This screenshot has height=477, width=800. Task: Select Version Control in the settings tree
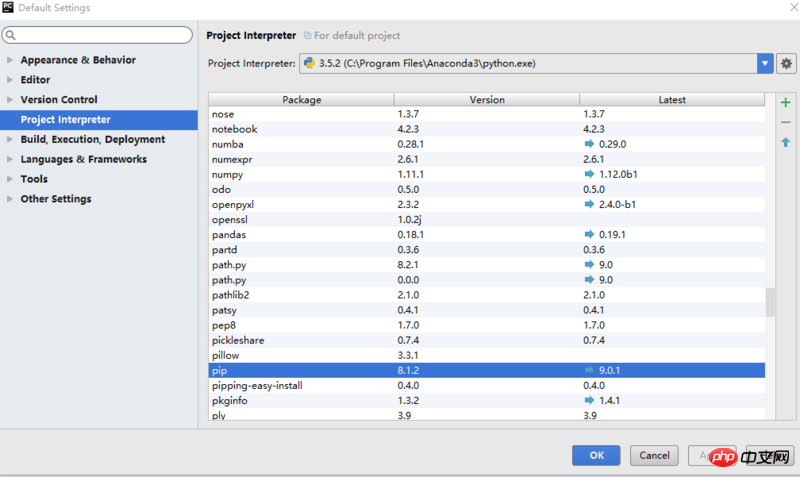[x=59, y=100]
